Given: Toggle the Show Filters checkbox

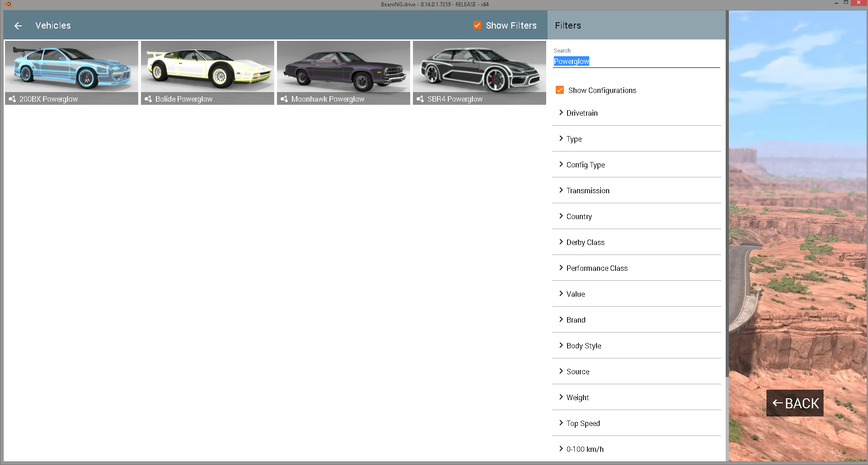Looking at the screenshot, I should tap(477, 25).
